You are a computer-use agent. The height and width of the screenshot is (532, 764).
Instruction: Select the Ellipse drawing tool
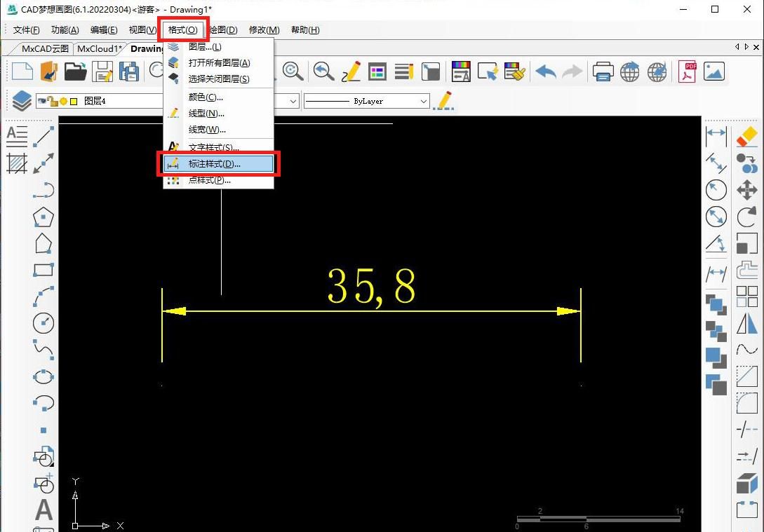[43, 376]
